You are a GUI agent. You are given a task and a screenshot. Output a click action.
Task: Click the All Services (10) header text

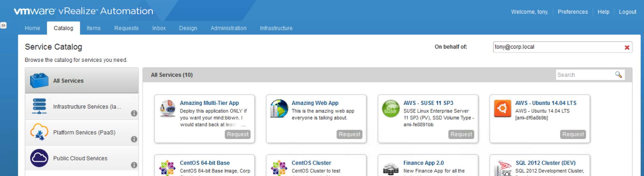[172, 75]
